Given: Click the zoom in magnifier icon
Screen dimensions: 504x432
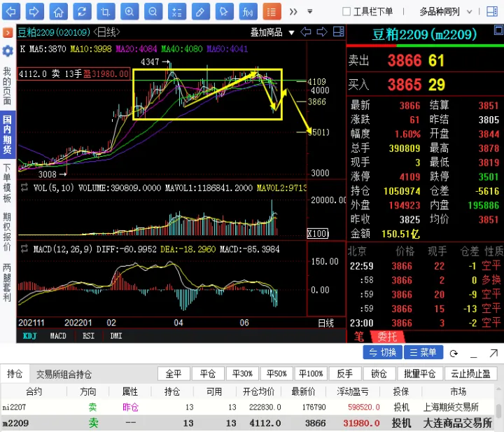Looking at the screenshot, I should point(129,12).
